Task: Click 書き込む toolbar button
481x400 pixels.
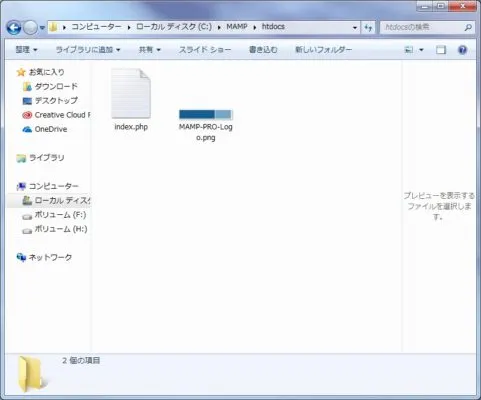Action: point(263,50)
